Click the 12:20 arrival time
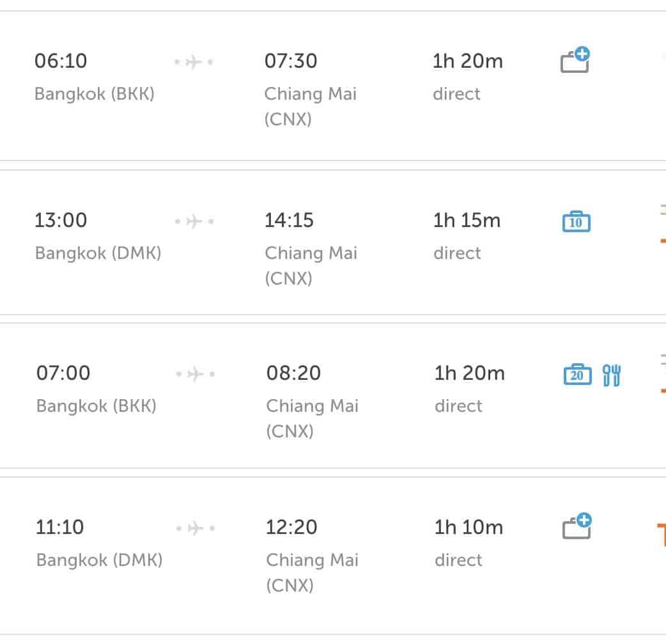Screen dimensions: 666x644 coord(291,528)
